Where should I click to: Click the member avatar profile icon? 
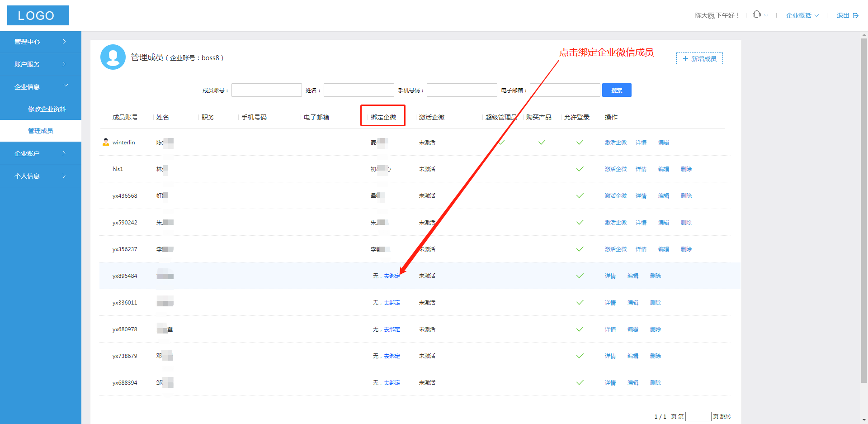(113, 57)
